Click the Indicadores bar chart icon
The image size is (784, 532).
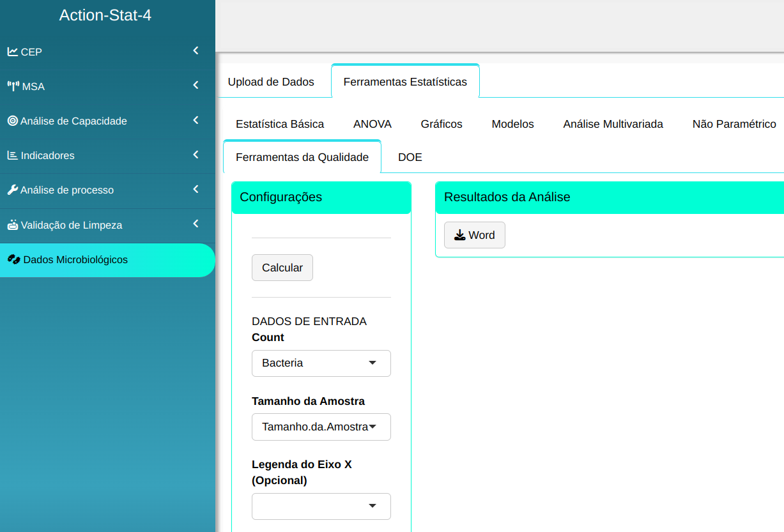13,155
